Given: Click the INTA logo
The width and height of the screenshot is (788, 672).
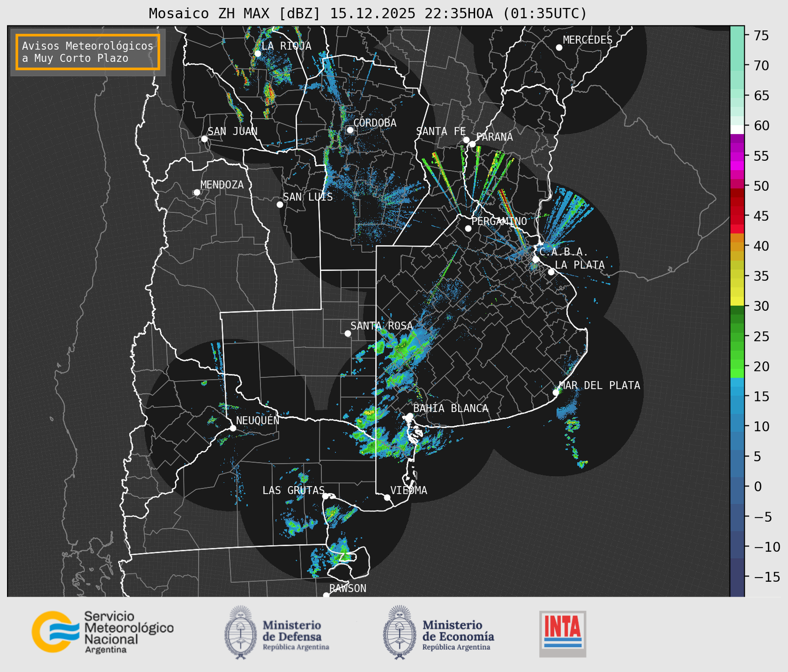Looking at the screenshot, I should [562, 634].
